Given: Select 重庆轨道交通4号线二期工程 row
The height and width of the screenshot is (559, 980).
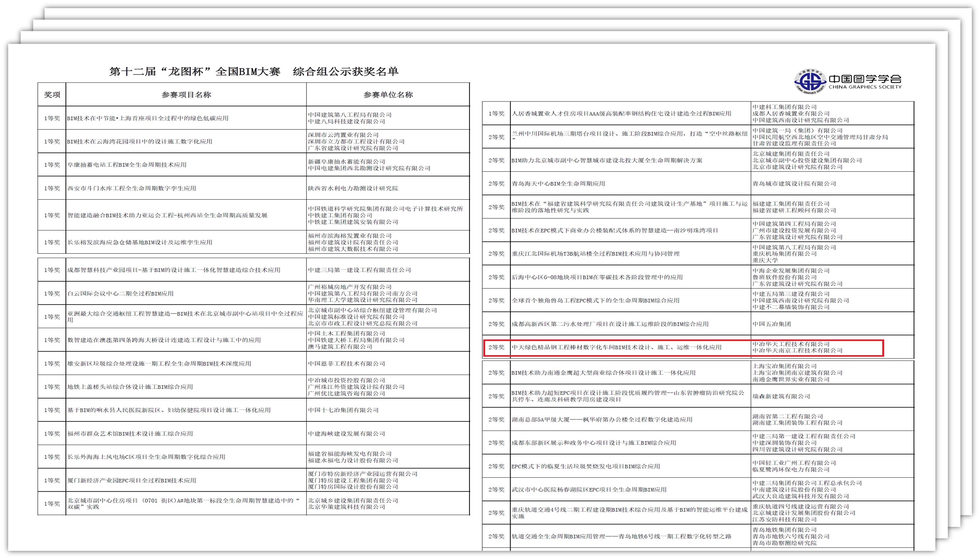Looking at the screenshot, I should [698, 513].
